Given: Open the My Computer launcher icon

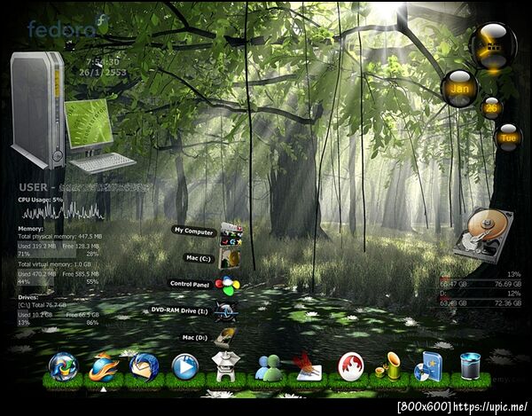Looking at the screenshot, I should [231, 234].
